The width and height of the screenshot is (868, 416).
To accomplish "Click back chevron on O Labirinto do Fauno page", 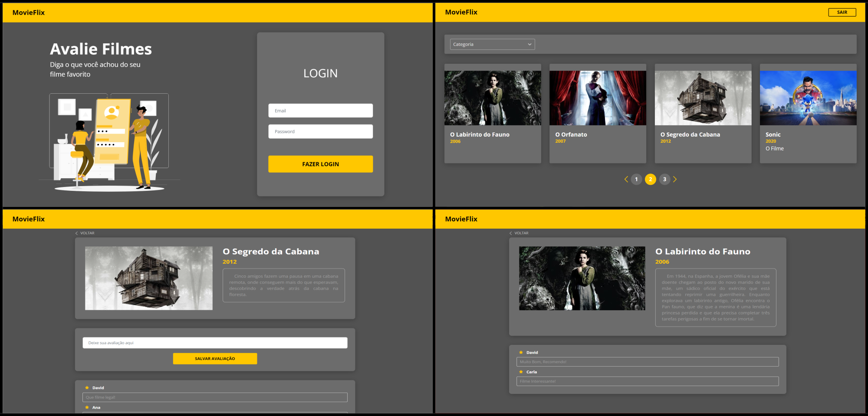I will tap(511, 233).
